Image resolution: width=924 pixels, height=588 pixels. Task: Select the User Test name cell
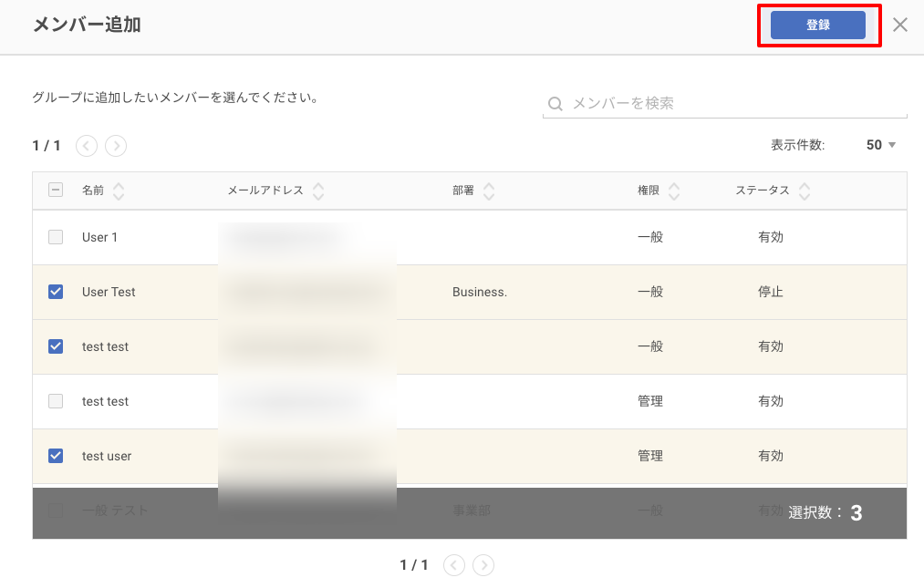pyautogui.click(x=109, y=293)
